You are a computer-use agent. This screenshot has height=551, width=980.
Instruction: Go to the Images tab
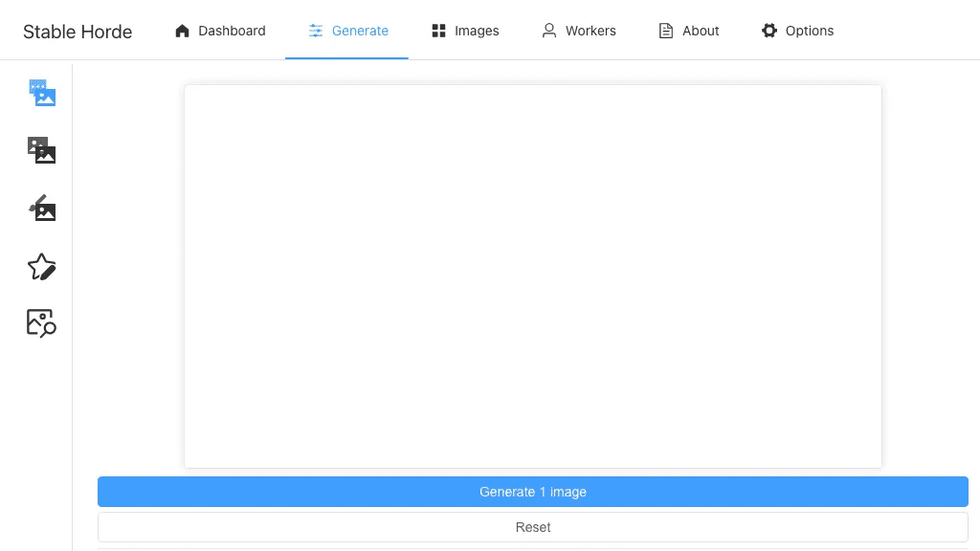[x=465, y=31]
